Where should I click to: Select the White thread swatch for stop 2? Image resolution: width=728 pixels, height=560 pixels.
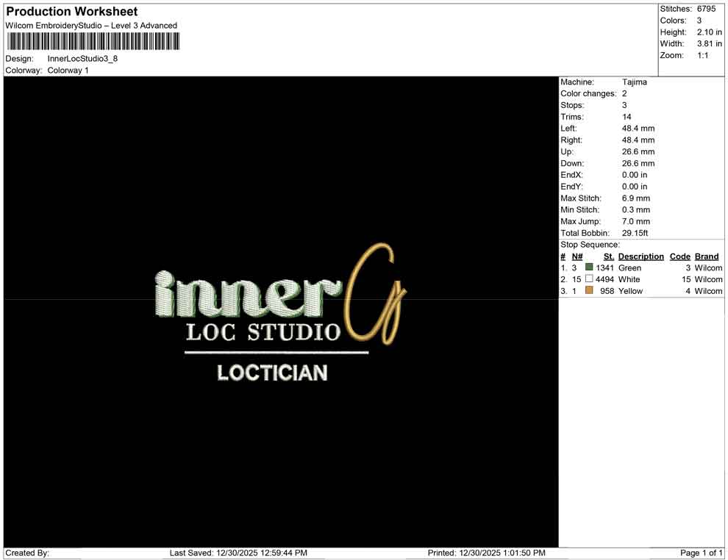[588, 279]
